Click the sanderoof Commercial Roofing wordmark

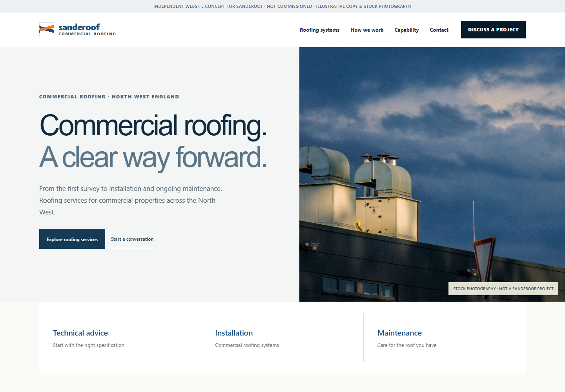(x=87, y=29)
